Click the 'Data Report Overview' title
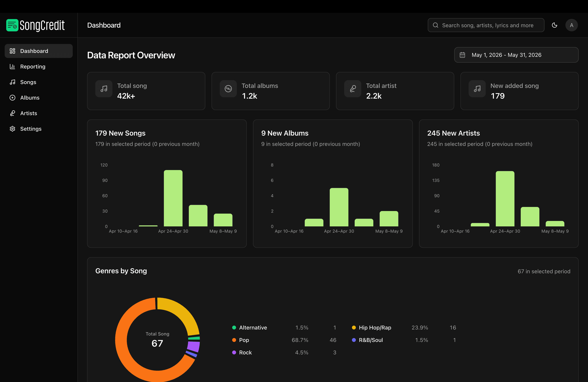 (x=131, y=55)
